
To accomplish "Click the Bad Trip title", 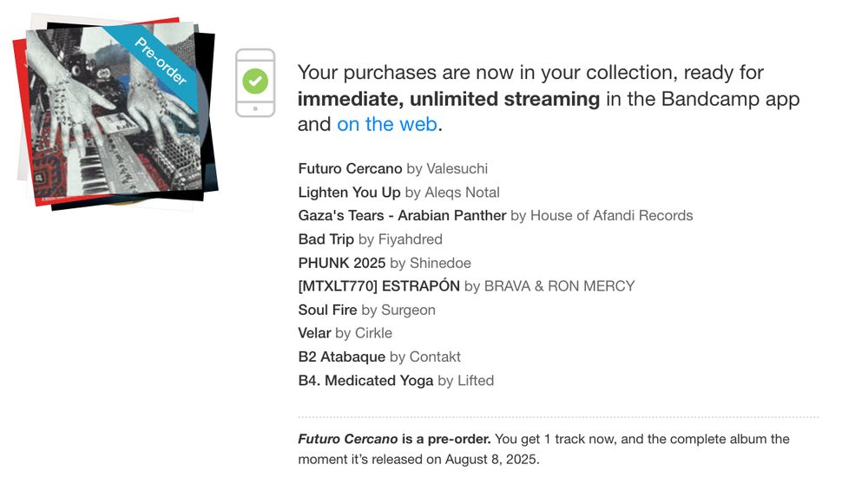I will click(325, 239).
